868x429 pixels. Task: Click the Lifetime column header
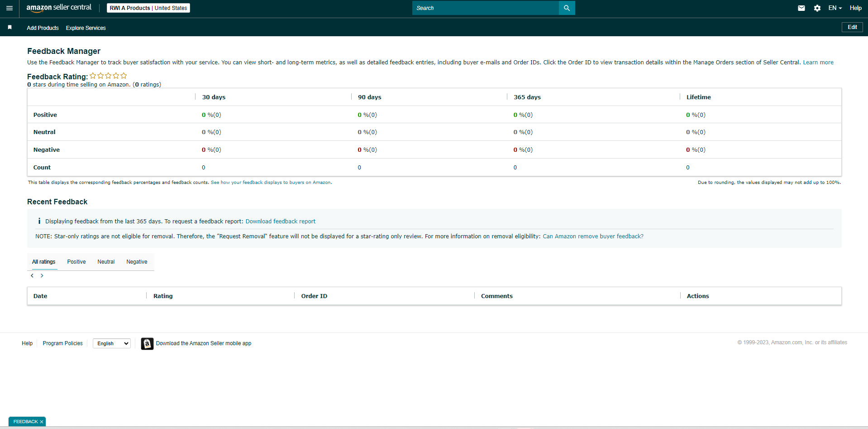[x=698, y=97]
